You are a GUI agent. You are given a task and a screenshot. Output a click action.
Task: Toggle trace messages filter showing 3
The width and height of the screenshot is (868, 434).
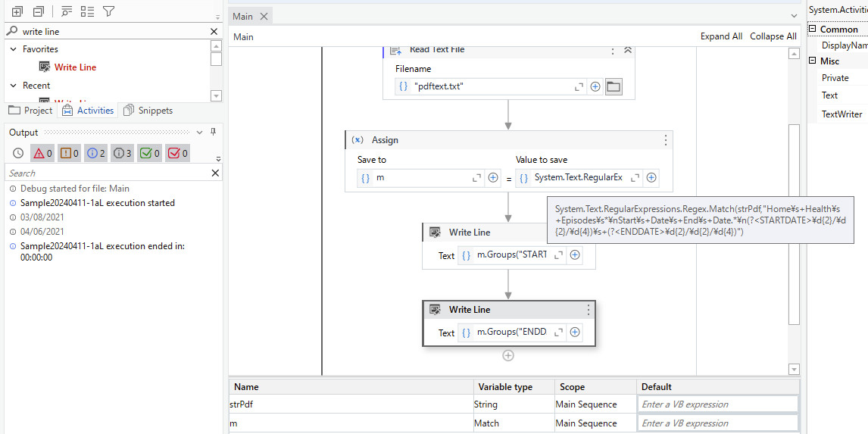tap(123, 153)
